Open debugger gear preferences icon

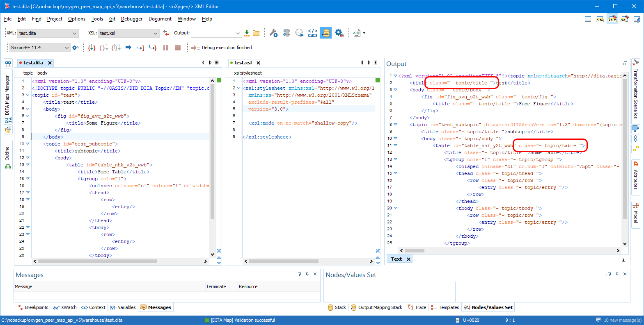(339, 33)
